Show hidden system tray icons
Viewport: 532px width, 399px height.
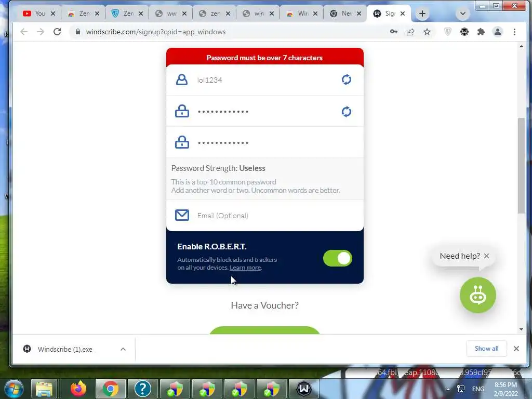(448, 389)
